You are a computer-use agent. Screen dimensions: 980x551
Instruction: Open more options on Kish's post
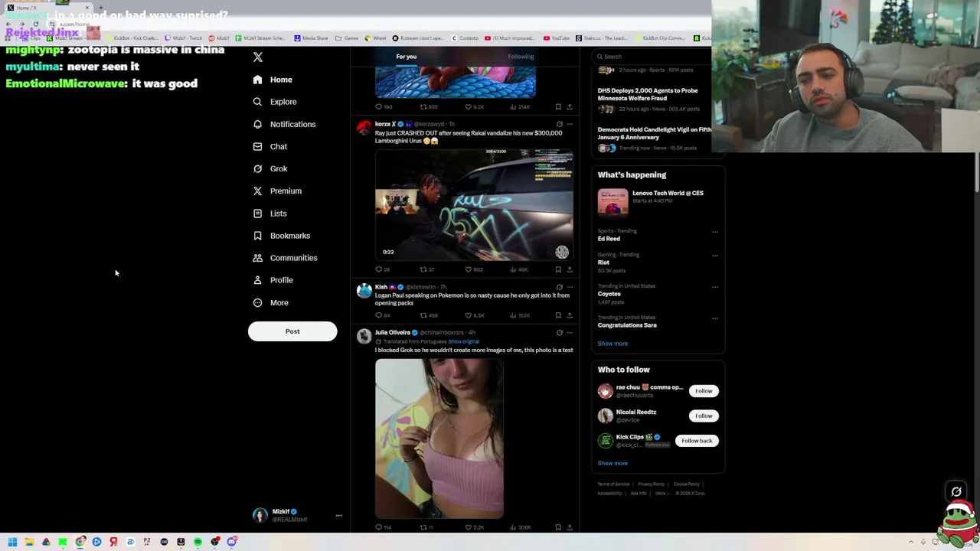coord(569,287)
